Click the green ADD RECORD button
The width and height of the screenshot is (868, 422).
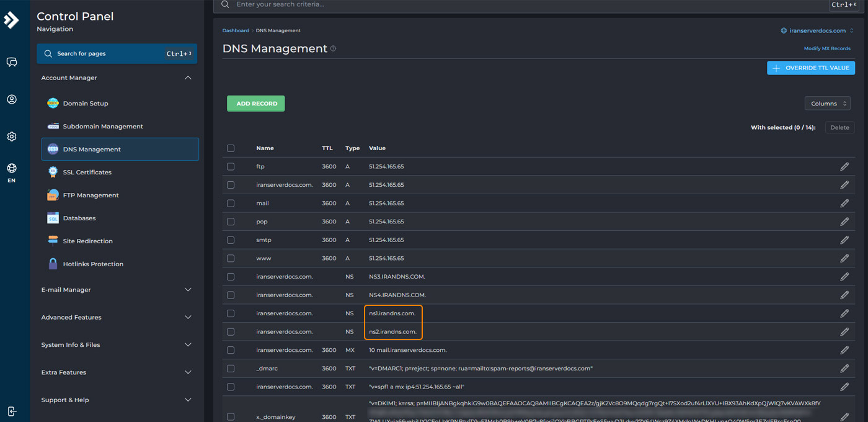[255, 104]
